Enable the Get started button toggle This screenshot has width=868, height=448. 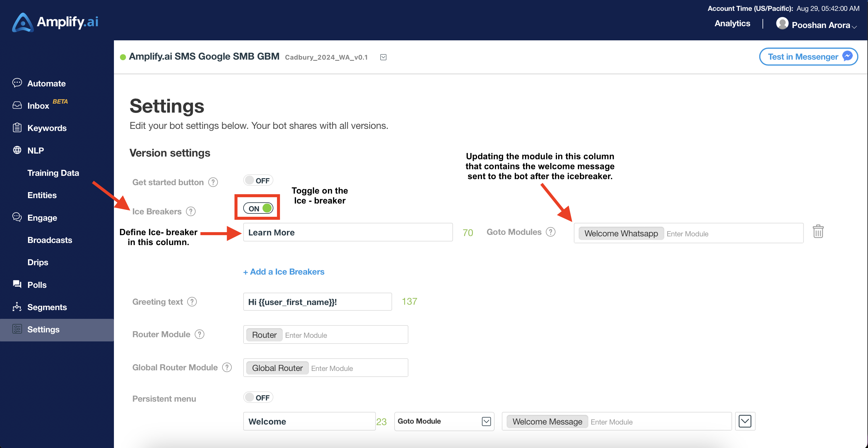pos(258,180)
